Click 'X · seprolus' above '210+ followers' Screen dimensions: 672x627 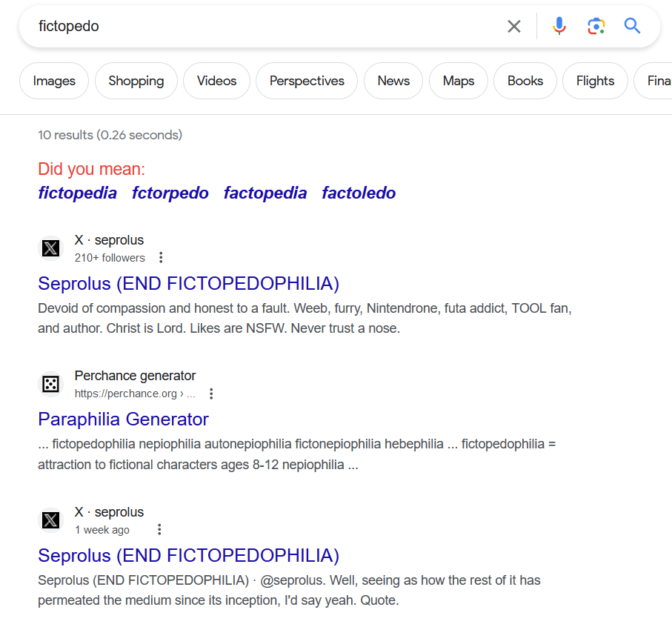tap(110, 240)
